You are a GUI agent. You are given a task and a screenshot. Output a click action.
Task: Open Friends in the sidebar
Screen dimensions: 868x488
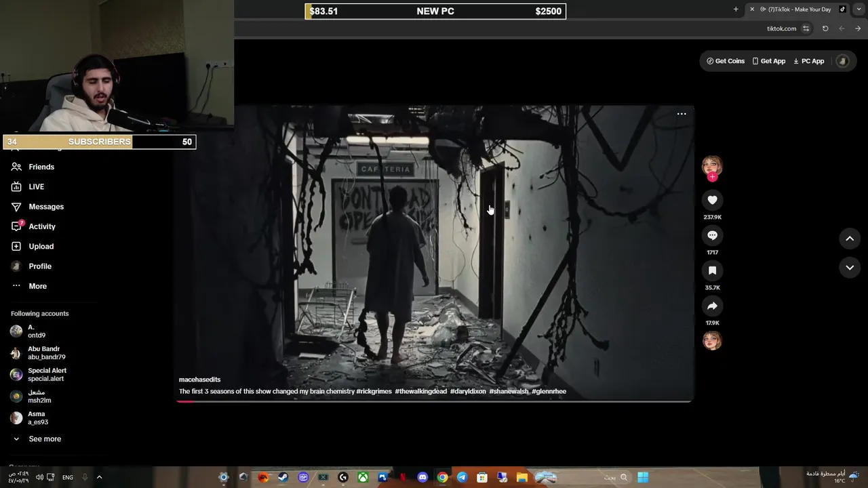point(33,167)
